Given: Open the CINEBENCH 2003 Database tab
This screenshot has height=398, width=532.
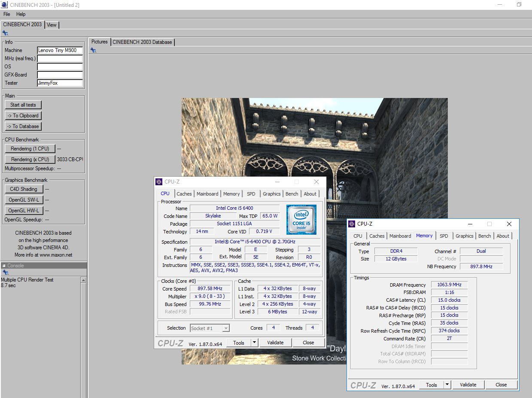Looking at the screenshot, I should 142,42.
